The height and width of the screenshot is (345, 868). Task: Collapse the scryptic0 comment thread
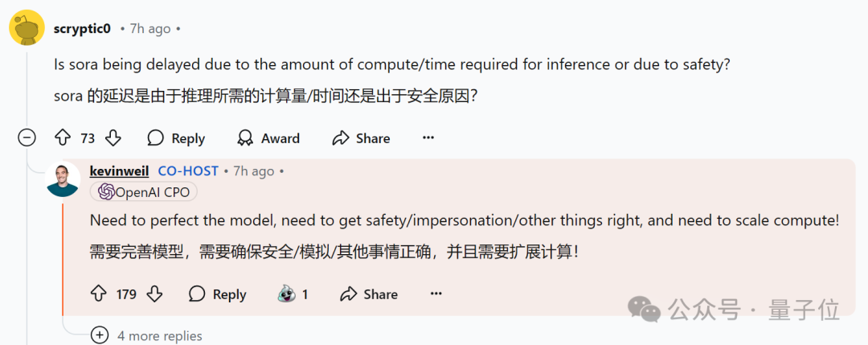click(x=27, y=138)
